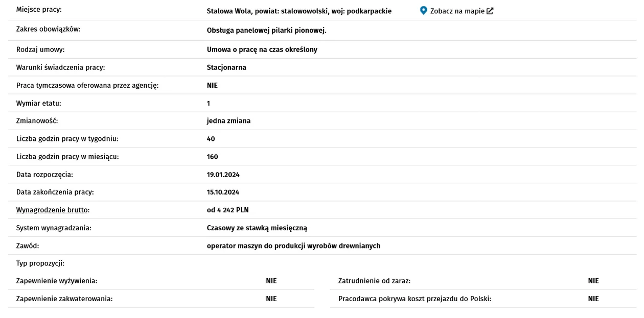Click the Stalowa Wola workplace address

pyautogui.click(x=299, y=11)
